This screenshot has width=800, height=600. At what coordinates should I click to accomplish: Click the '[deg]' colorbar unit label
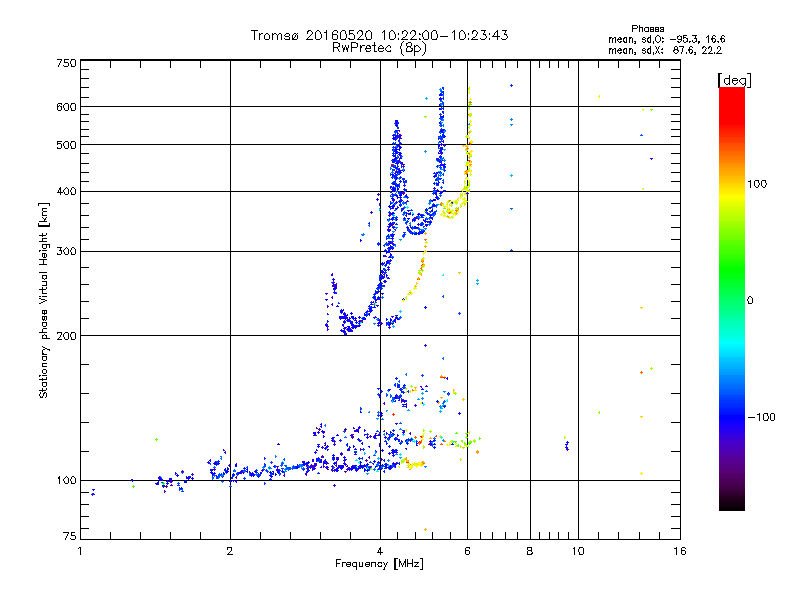coord(734,80)
